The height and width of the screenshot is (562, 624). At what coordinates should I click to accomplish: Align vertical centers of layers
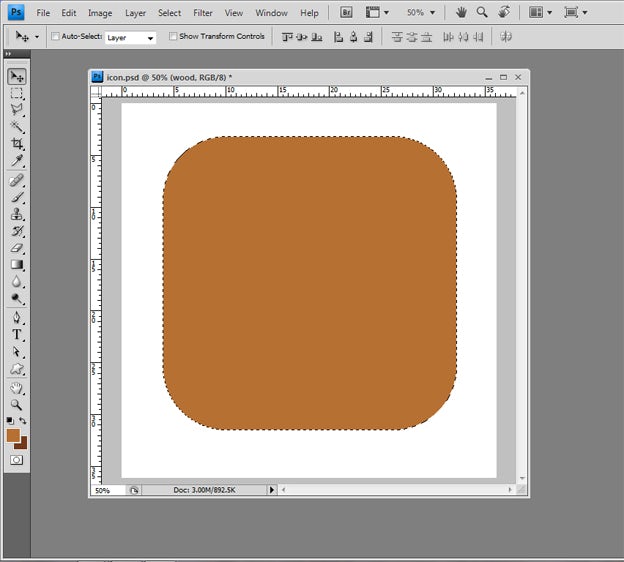click(x=302, y=37)
